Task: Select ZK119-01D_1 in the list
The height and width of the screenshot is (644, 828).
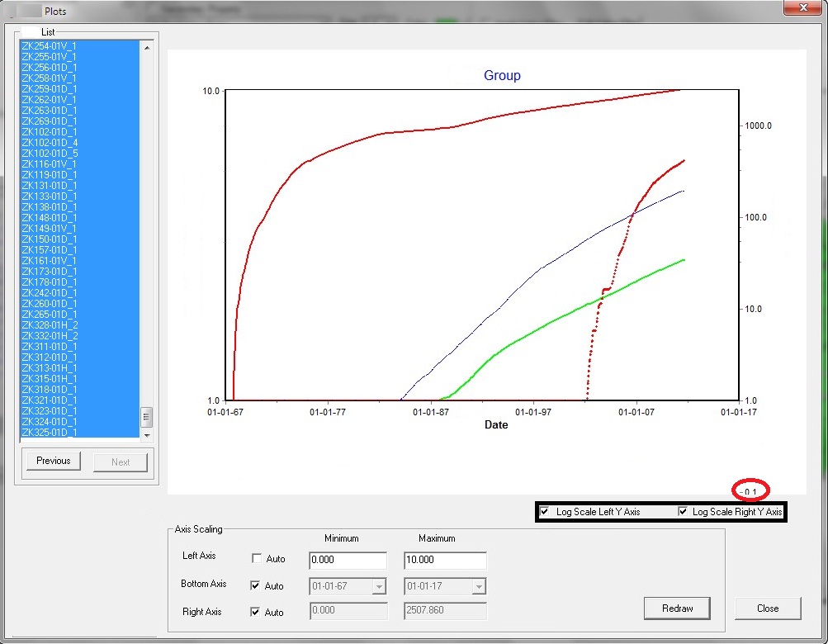Action: [80, 175]
